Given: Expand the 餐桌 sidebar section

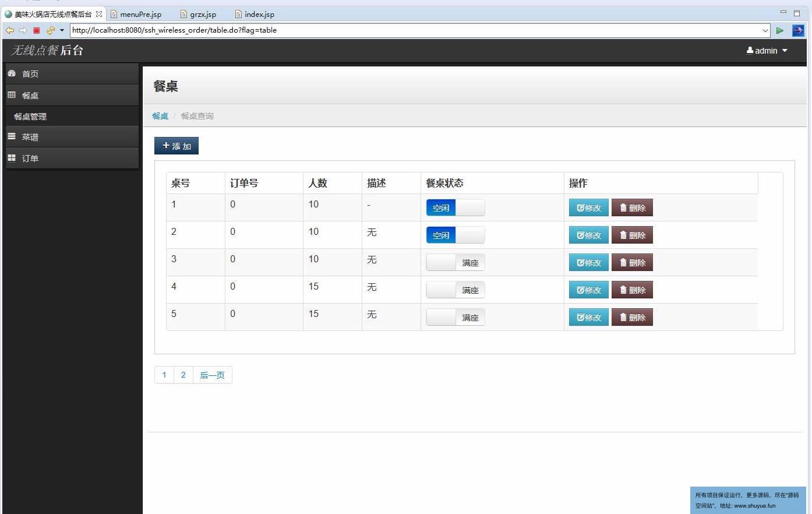Looking at the screenshot, I should [72, 95].
